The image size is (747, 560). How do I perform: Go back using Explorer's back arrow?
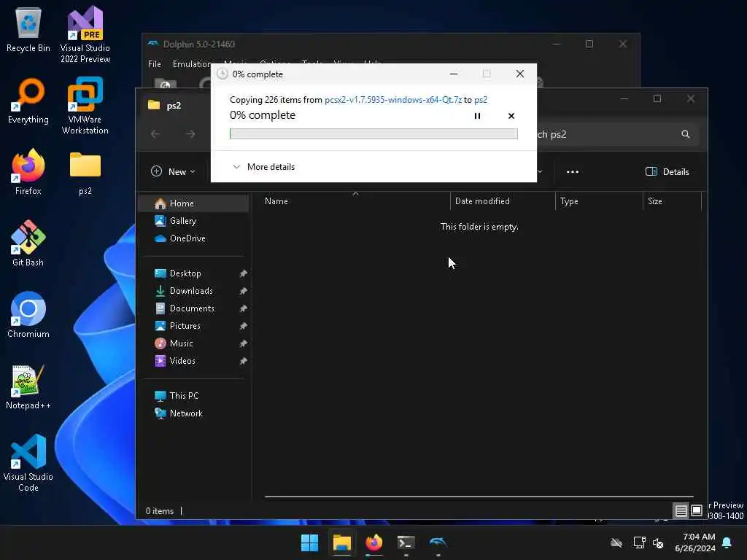(x=155, y=134)
